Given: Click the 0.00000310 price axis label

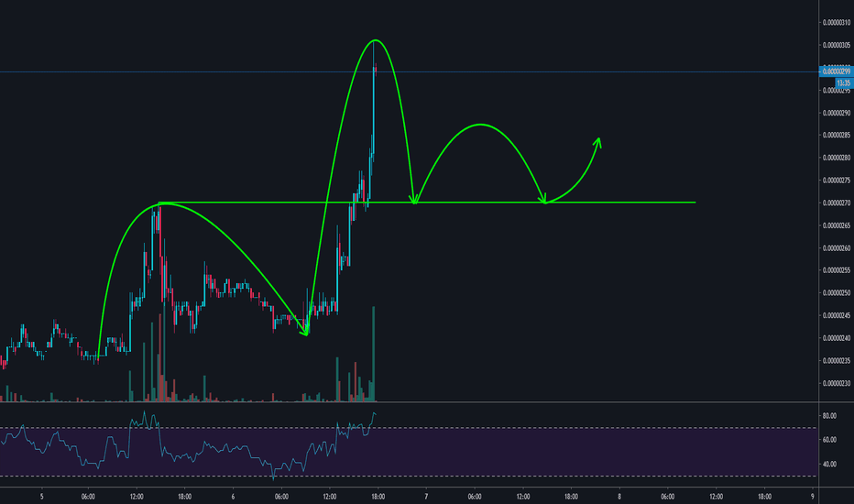Looking at the screenshot, I should click(836, 22).
